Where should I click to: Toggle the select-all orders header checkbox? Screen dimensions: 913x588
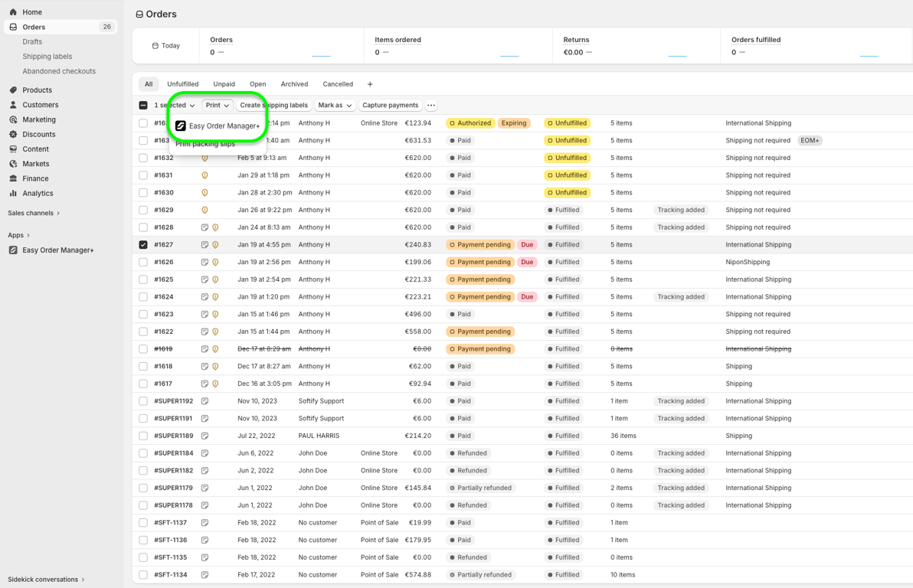pos(143,106)
